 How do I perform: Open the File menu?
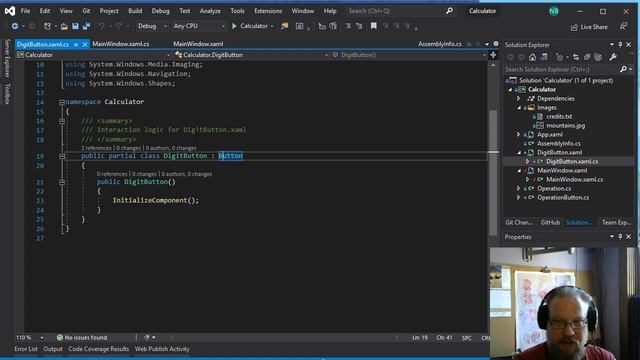pos(25,11)
